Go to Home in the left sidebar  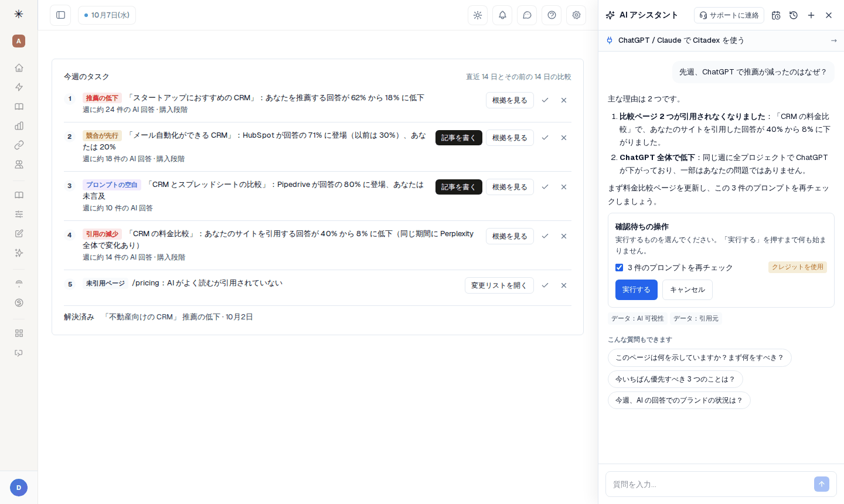click(19, 68)
